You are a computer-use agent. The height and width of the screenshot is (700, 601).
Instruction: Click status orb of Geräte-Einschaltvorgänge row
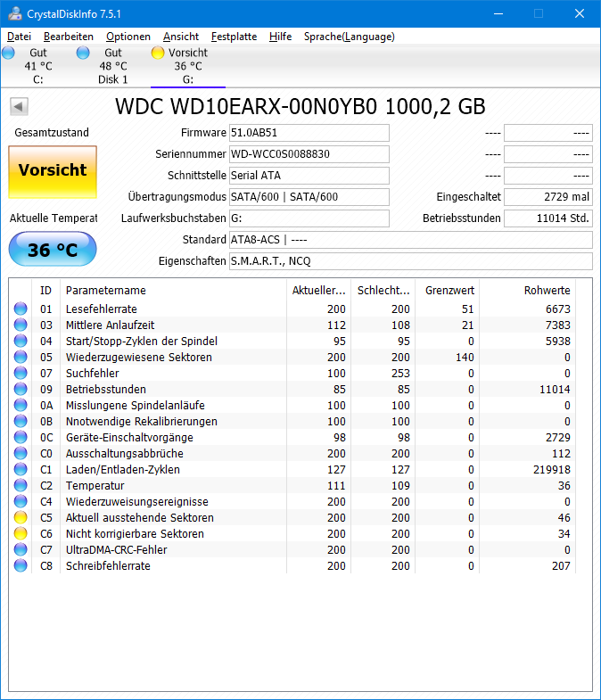[21, 437]
